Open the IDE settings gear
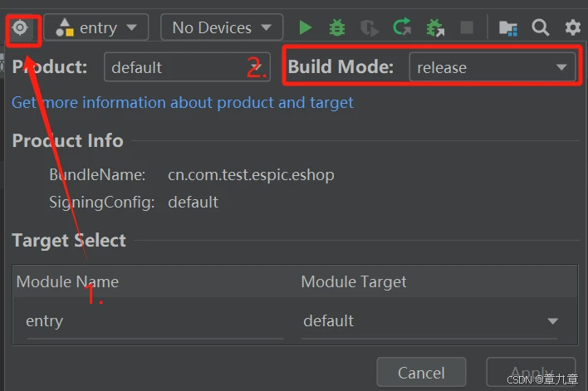Image resolution: width=588 pixels, height=391 pixels. [x=573, y=27]
